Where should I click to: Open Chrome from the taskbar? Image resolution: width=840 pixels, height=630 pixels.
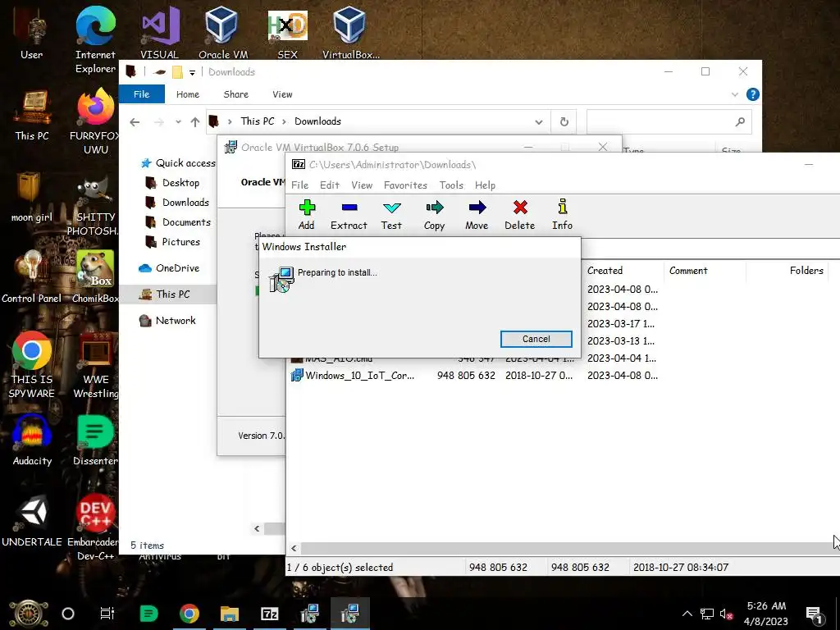(x=189, y=614)
